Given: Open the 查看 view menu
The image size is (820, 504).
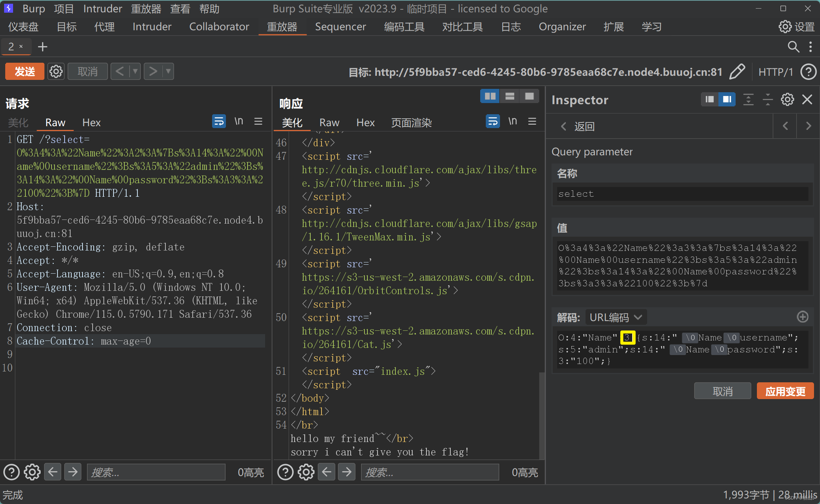Looking at the screenshot, I should pyautogui.click(x=180, y=9).
